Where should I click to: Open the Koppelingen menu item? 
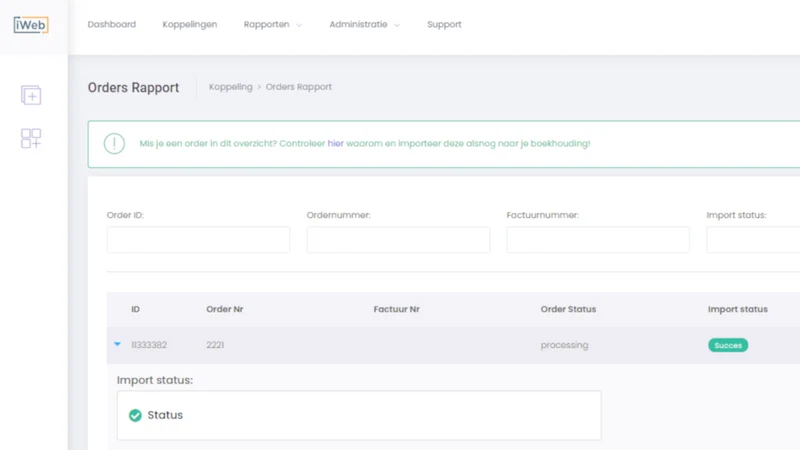click(x=190, y=24)
